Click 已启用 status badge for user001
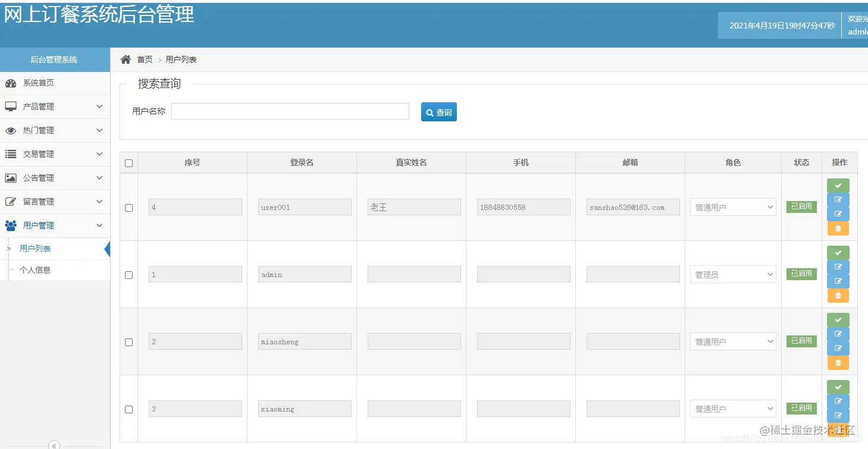The height and width of the screenshot is (449, 868). (801, 207)
